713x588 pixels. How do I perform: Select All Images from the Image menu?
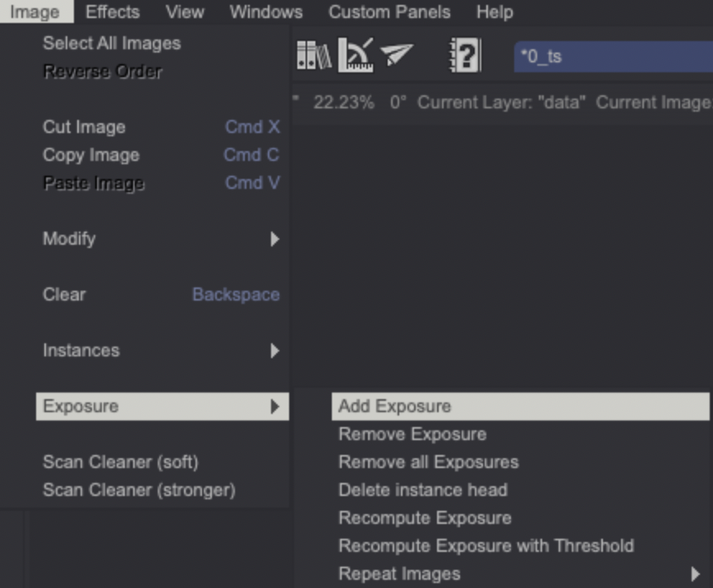(x=111, y=44)
